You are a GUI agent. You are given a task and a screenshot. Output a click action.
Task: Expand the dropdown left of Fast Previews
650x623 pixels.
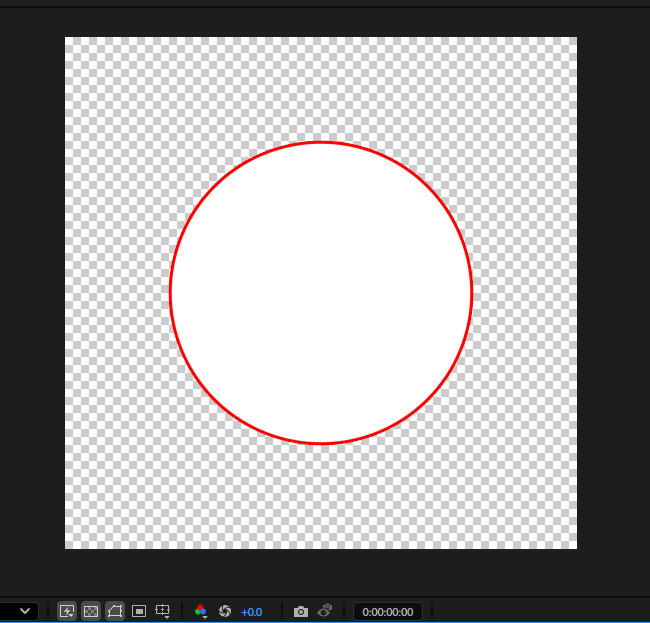point(20,611)
